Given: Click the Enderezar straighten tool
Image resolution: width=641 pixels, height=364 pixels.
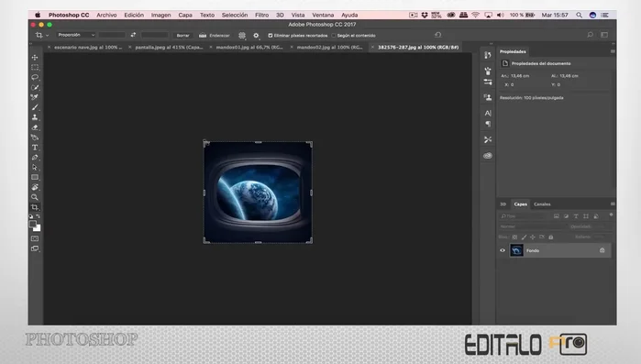Looking at the screenshot, I should 215,36.
